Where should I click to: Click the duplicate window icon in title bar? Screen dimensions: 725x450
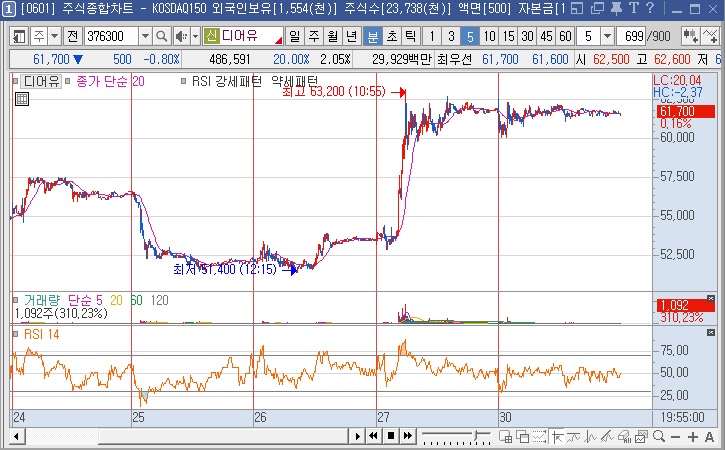pyautogui.click(x=597, y=8)
